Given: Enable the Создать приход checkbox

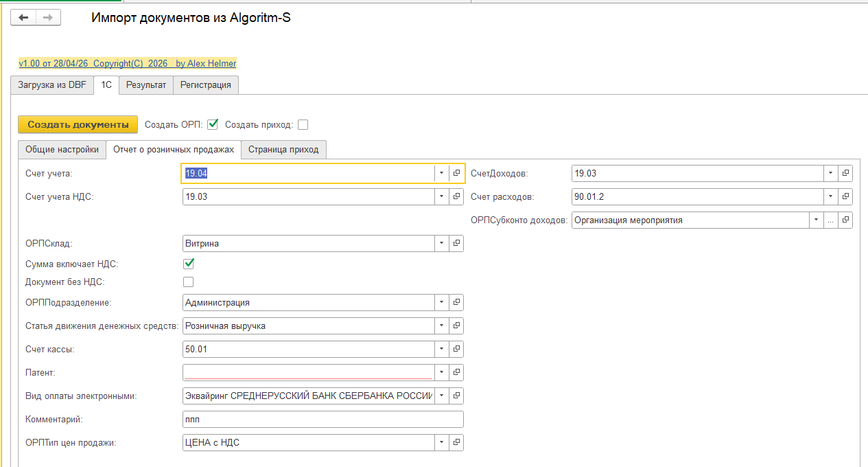Looking at the screenshot, I should tap(303, 125).
